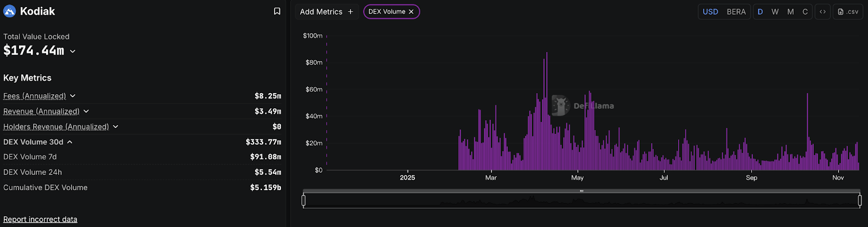Viewport: 868px width, 227px height.
Task: Click the $174.44m TVL value
Action: tap(34, 51)
